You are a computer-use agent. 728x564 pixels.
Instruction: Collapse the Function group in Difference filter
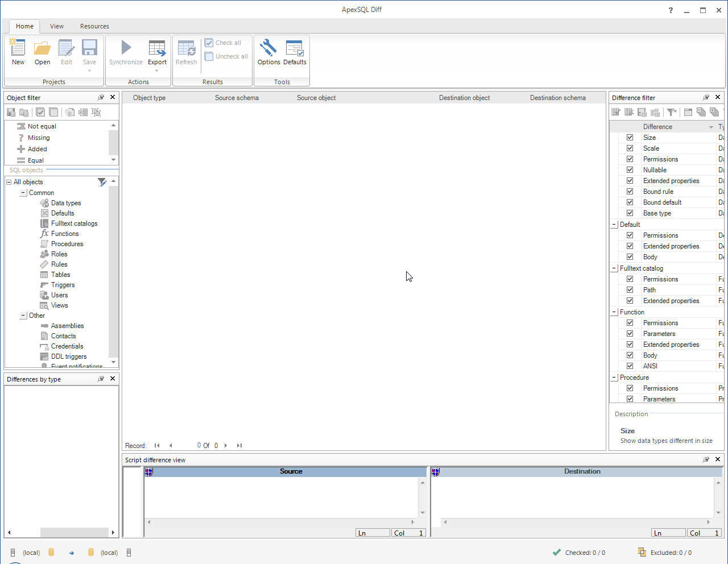click(x=614, y=312)
